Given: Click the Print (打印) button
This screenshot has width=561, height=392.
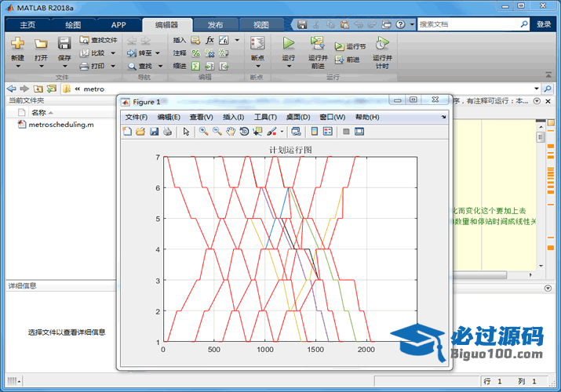Looking at the screenshot, I should tap(93, 66).
